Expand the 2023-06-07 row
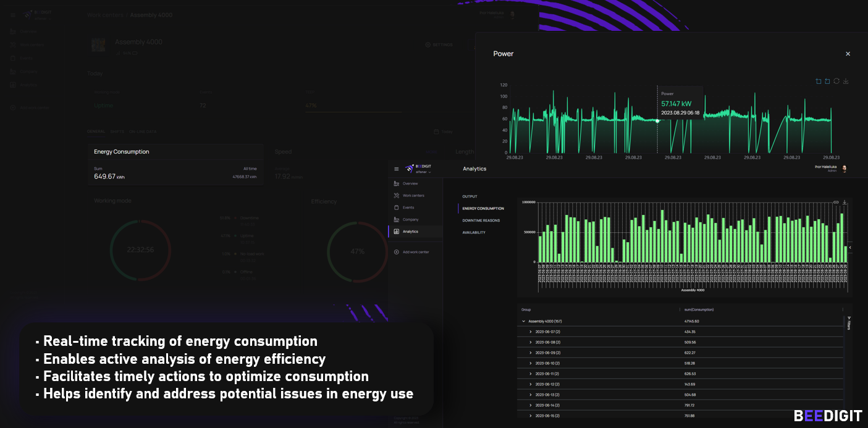Viewport: 868px width, 428px height. click(530, 332)
